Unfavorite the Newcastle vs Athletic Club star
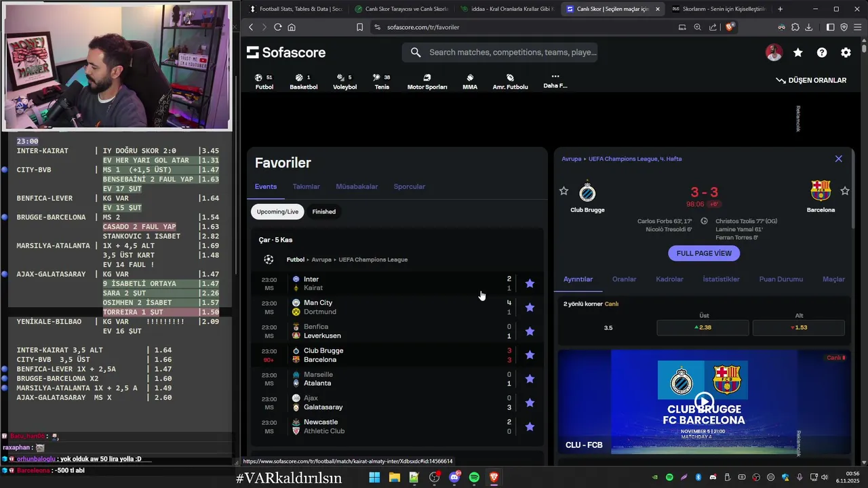The height and width of the screenshot is (488, 868). (x=530, y=426)
